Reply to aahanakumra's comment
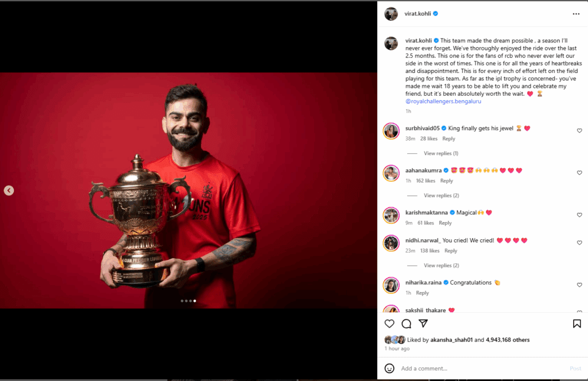This screenshot has height=381, width=588. click(x=446, y=181)
